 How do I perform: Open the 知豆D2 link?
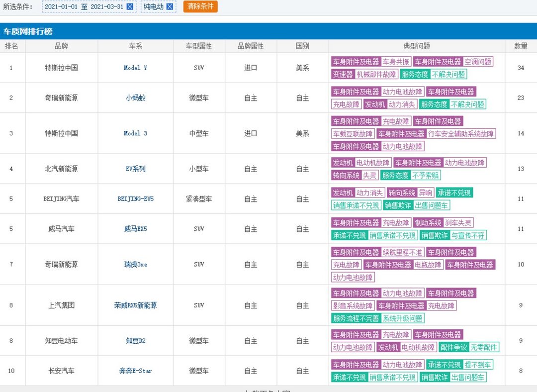(x=135, y=341)
